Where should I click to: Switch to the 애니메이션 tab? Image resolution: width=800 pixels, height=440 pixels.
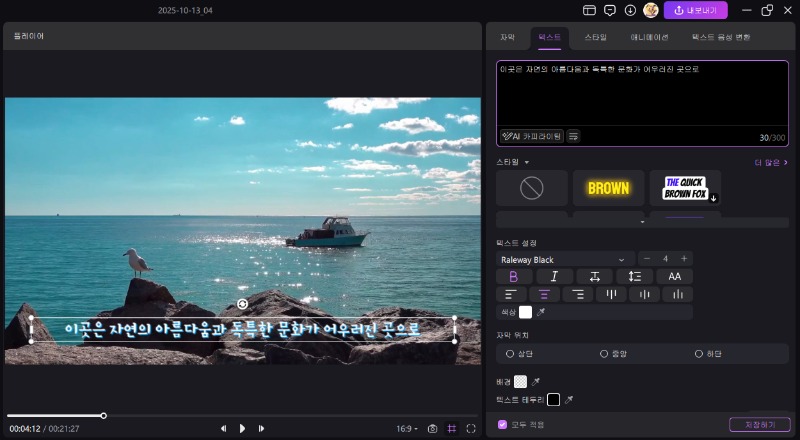tap(649, 36)
